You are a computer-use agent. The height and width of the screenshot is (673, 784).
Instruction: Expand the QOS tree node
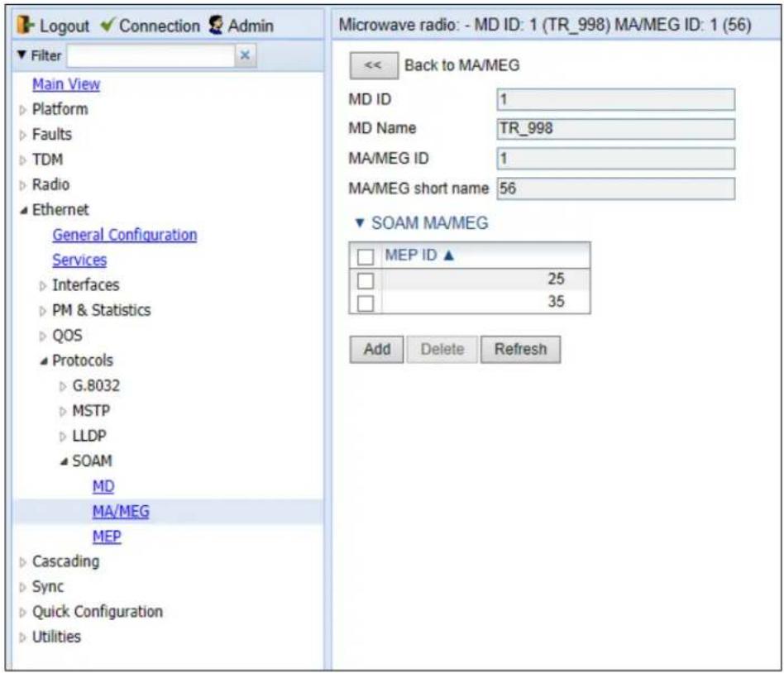[43, 336]
